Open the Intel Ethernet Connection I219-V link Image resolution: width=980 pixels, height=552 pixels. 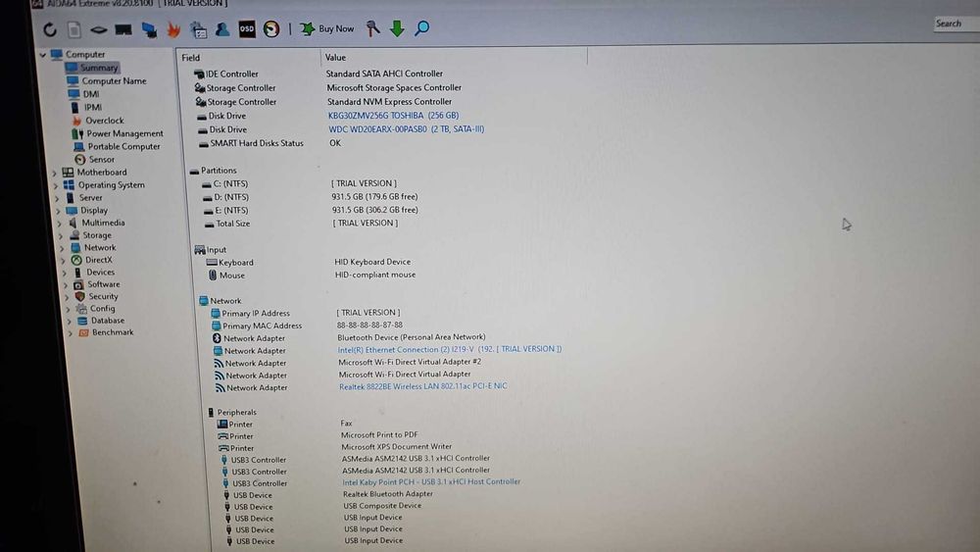click(x=450, y=349)
